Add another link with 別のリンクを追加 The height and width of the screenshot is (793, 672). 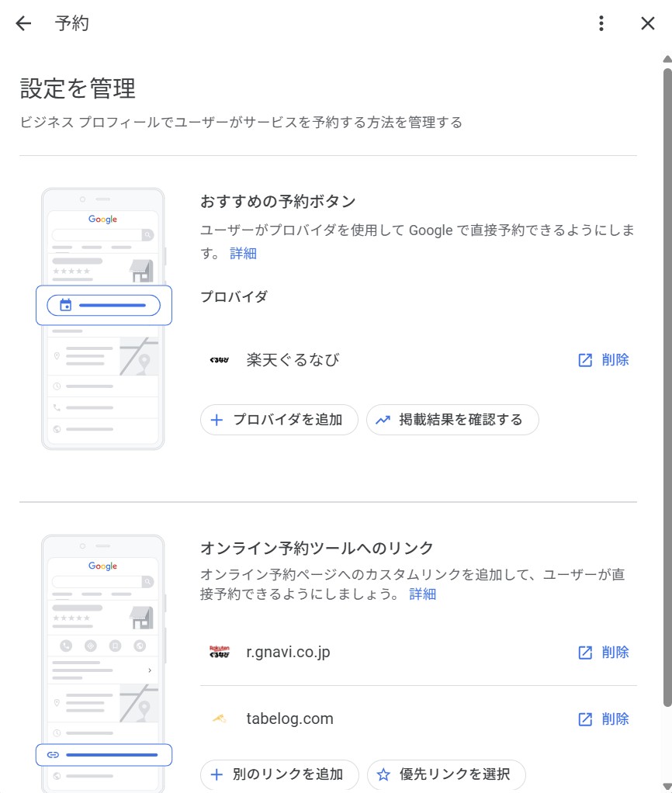[279, 774]
